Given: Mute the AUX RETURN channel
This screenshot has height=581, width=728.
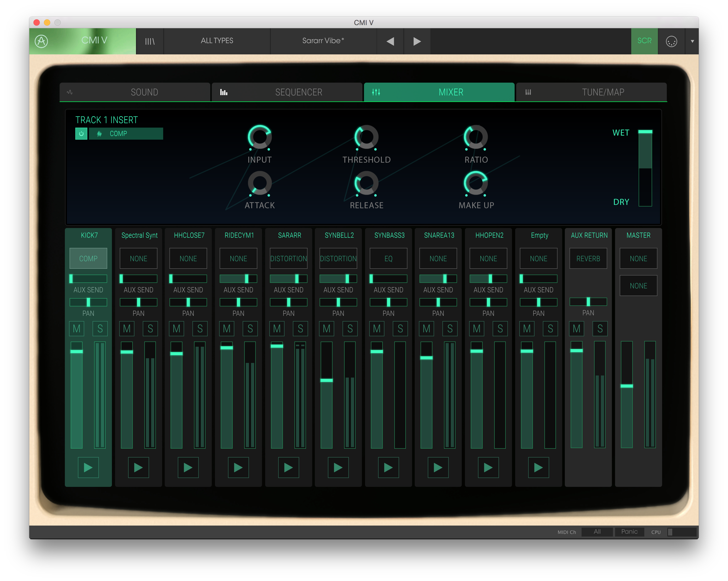Looking at the screenshot, I should [576, 328].
